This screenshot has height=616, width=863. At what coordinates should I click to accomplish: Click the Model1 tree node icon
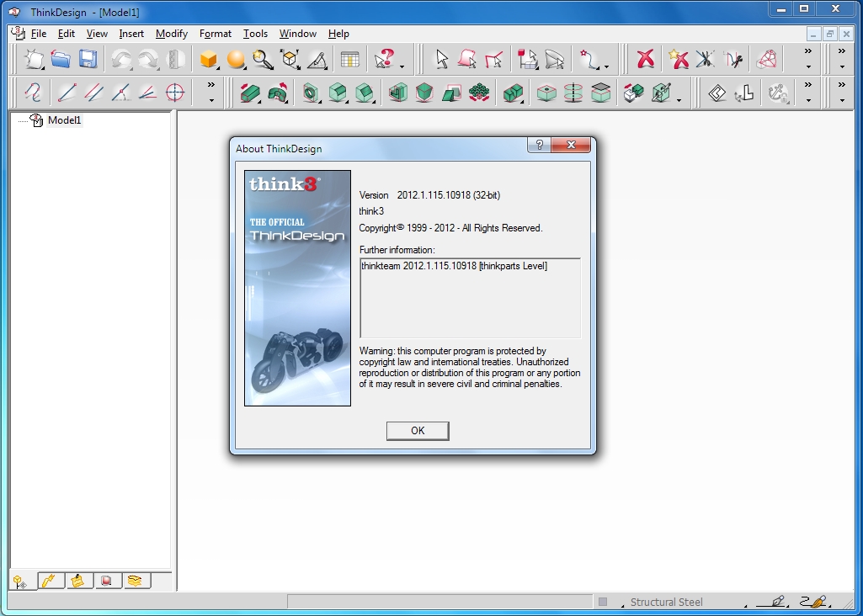pyautogui.click(x=36, y=120)
